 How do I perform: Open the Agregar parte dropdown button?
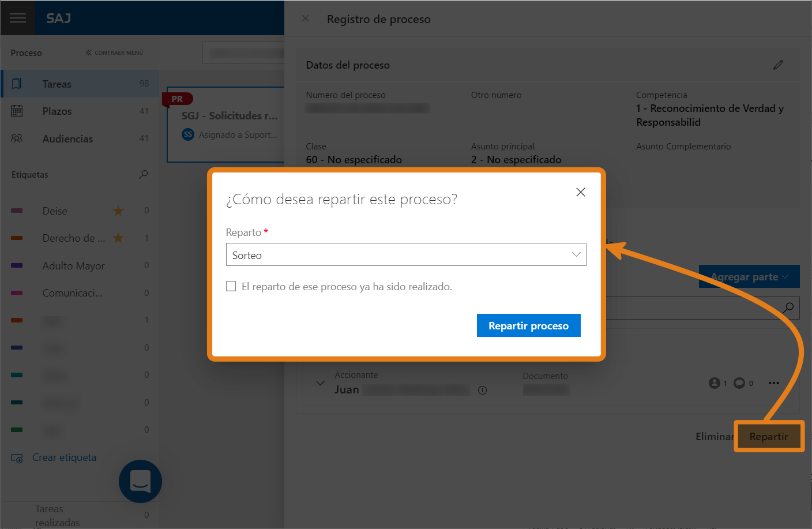coord(749,277)
